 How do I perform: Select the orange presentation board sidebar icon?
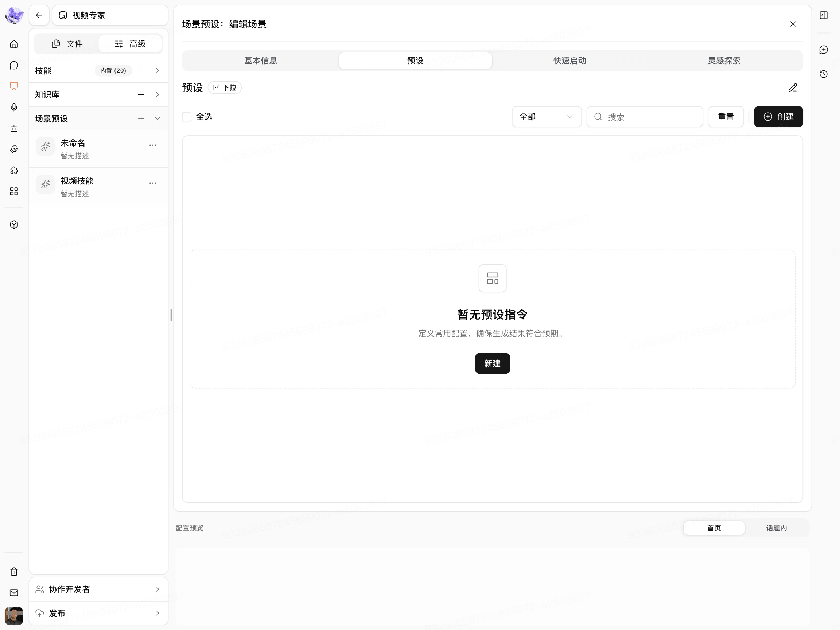pos(14,86)
